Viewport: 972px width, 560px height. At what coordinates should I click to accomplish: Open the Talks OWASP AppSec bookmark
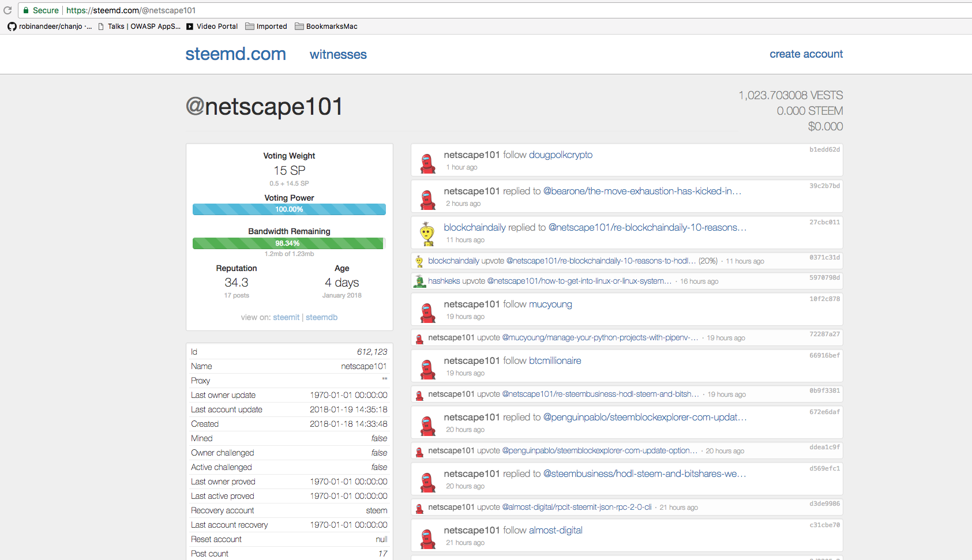[x=139, y=27]
